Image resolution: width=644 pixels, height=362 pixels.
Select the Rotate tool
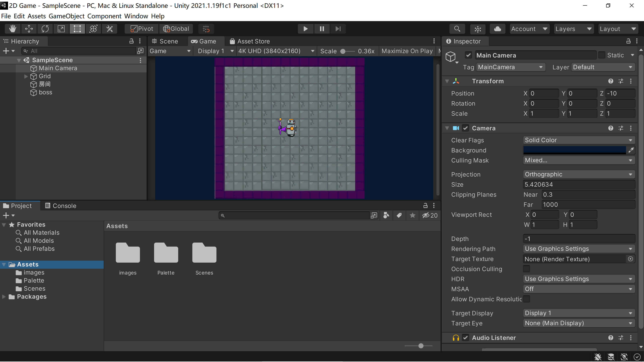(x=45, y=29)
